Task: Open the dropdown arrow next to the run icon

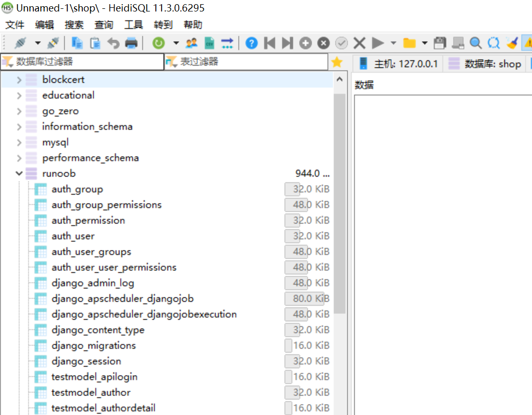Action: 393,43
